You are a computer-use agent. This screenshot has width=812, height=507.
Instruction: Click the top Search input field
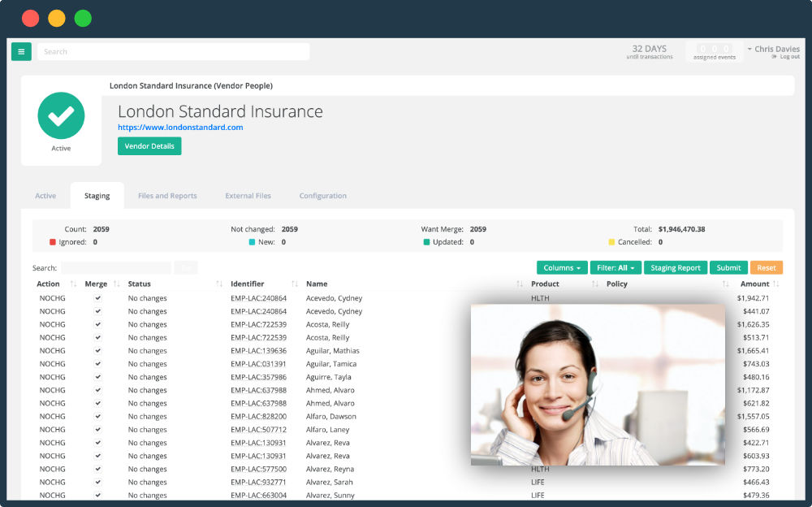(x=174, y=52)
